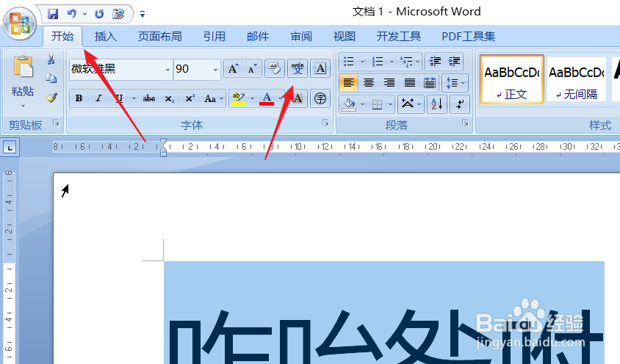Decrease paragraph indent
The width and height of the screenshot is (620, 364).
(435, 61)
